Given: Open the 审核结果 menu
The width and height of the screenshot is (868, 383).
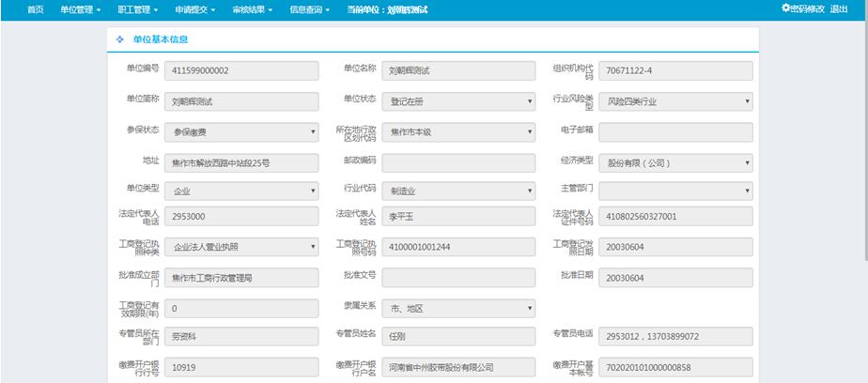Looking at the screenshot, I should (252, 9).
